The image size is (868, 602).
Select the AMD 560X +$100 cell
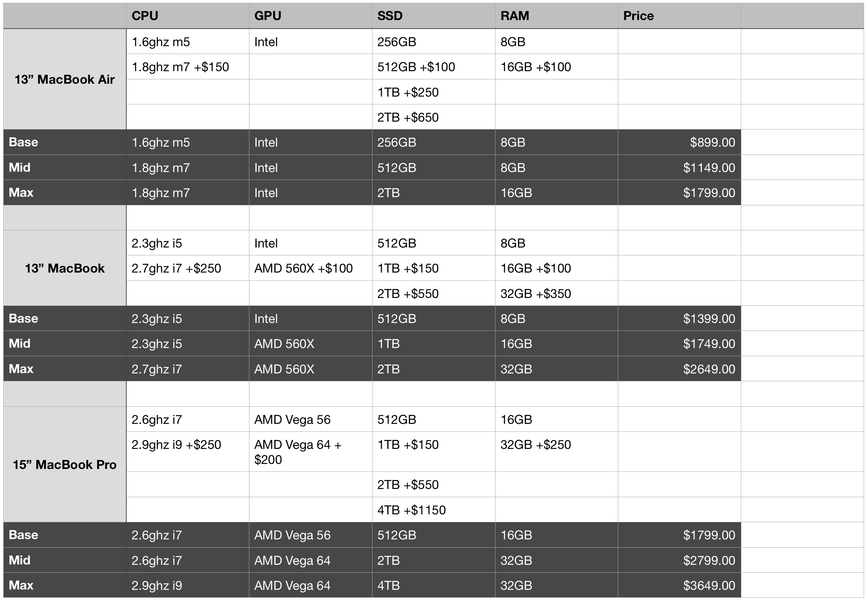tap(311, 268)
